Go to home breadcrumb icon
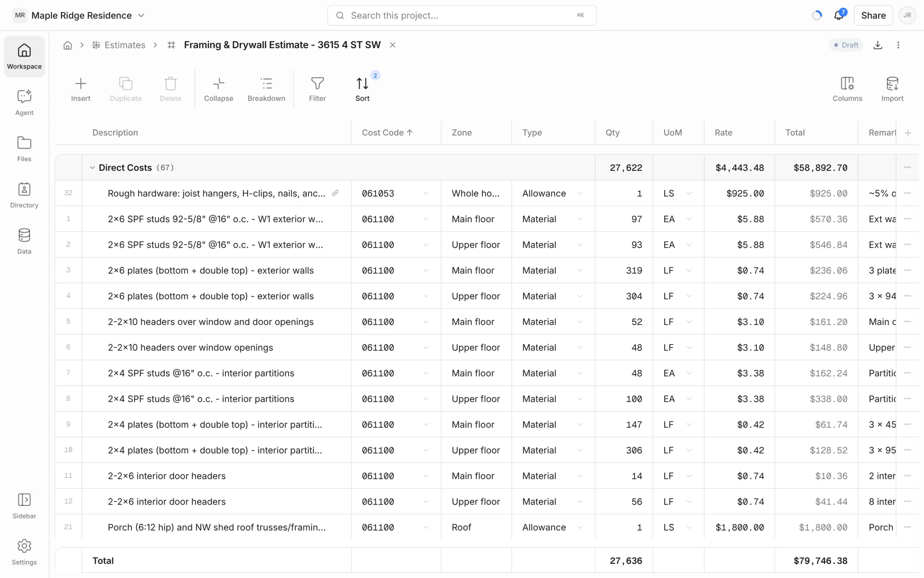This screenshot has width=924, height=578. pos(67,45)
